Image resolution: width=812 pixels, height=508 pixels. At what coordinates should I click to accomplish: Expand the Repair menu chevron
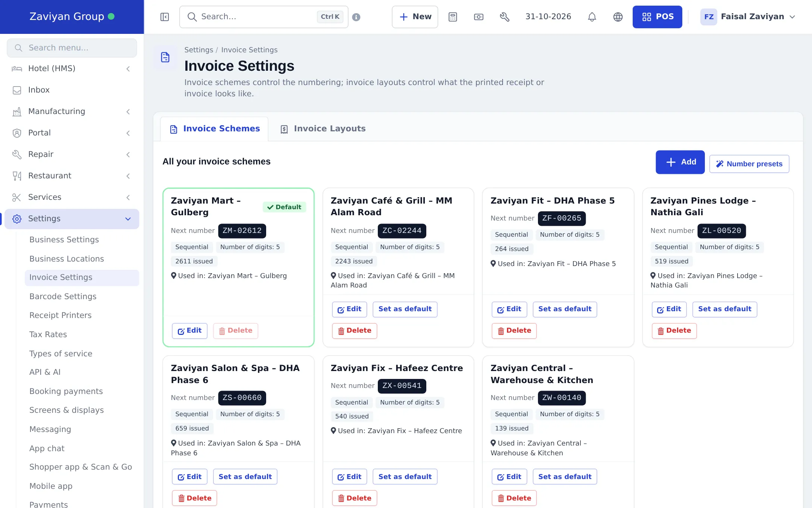tap(128, 154)
